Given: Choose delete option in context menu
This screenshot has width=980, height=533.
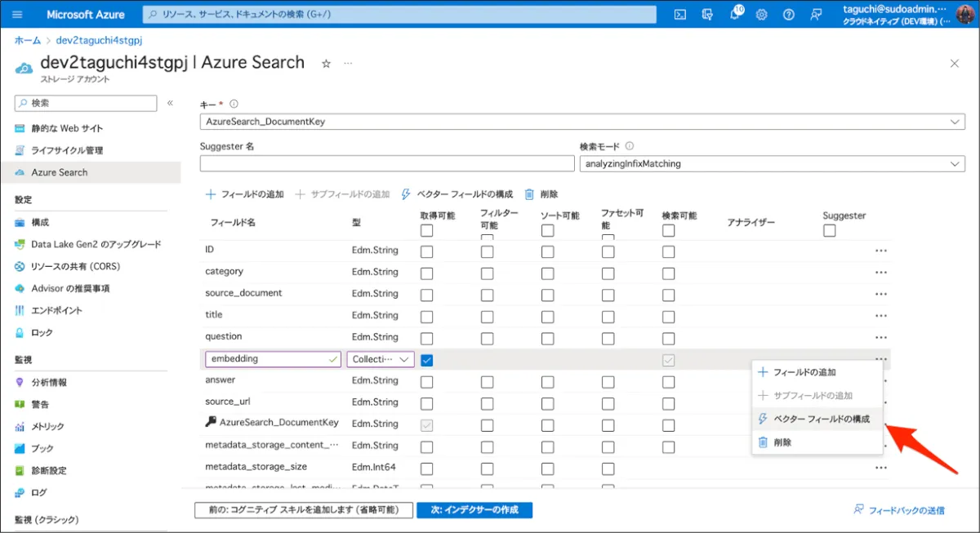Looking at the screenshot, I should [782, 442].
